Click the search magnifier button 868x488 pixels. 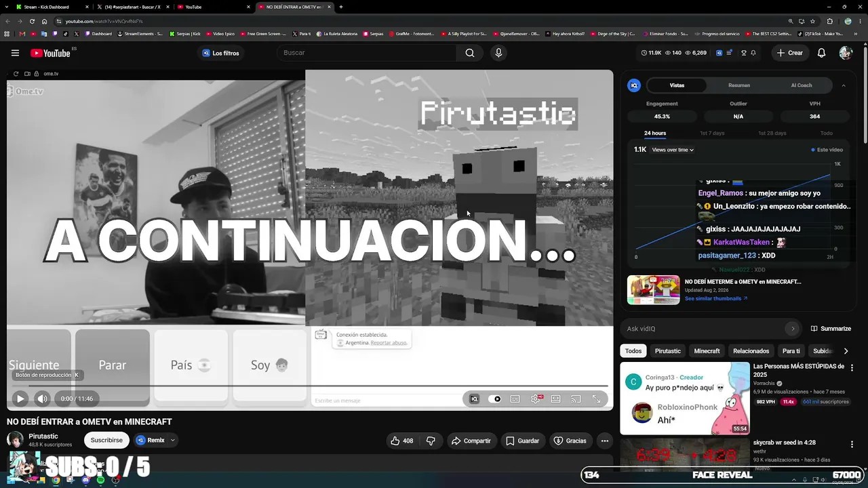click(470, 53)
